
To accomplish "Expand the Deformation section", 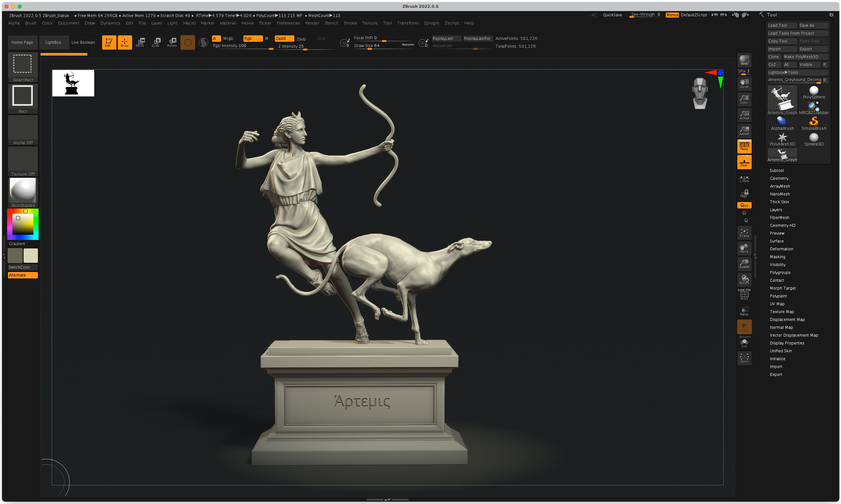I will [x=781, y=249].
